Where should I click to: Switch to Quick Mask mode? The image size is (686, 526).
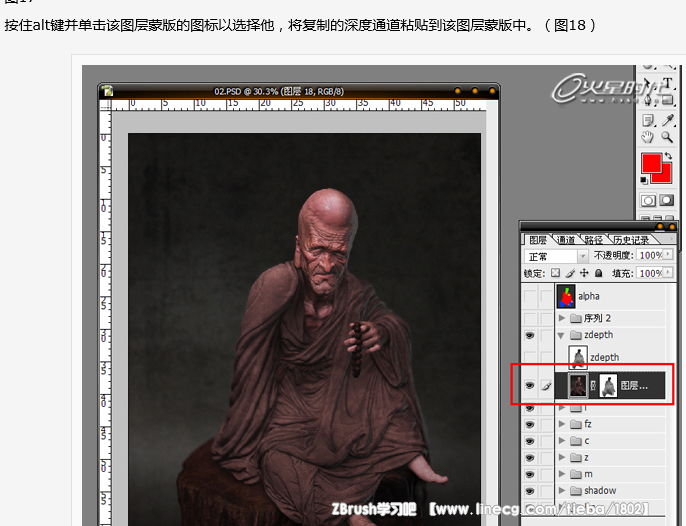coord(666,200)
